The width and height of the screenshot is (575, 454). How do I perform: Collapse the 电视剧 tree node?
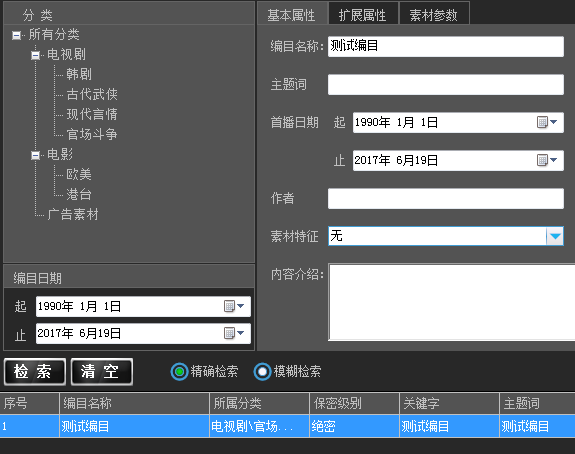click(x=36, y=55)
